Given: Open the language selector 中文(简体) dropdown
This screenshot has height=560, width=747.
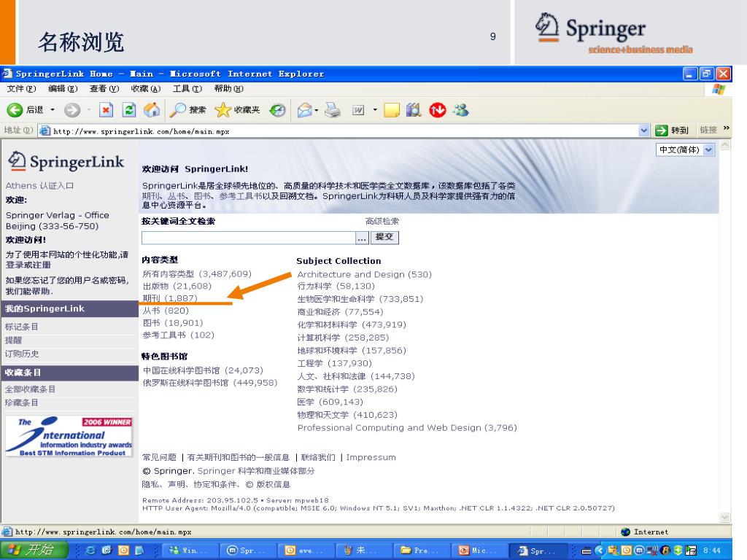Looking at the screenshot, I should 686,149.
